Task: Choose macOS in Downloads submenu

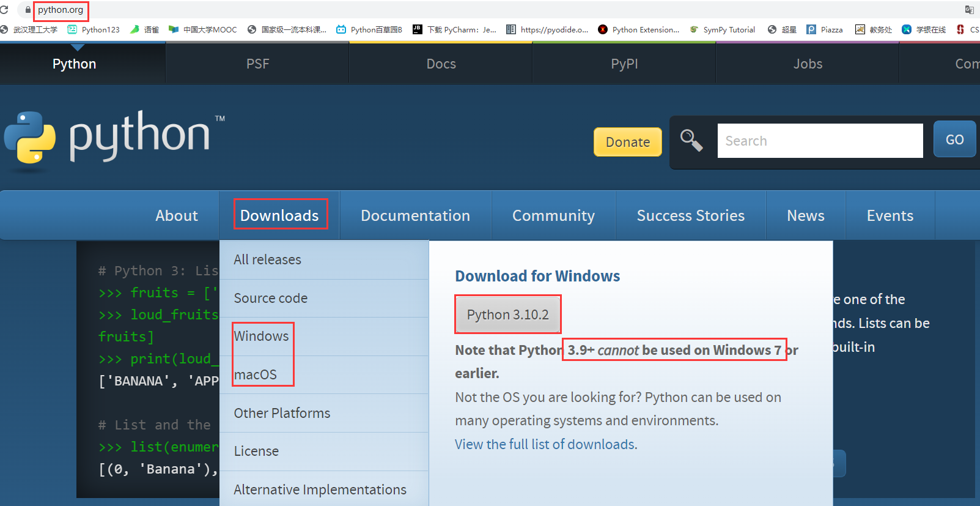Action: tap(324, 374)
